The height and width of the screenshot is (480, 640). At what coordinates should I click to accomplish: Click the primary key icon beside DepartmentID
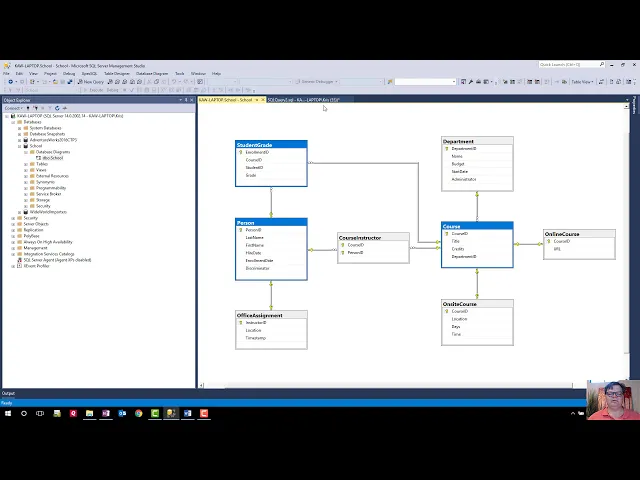click(x=447, y=149)
